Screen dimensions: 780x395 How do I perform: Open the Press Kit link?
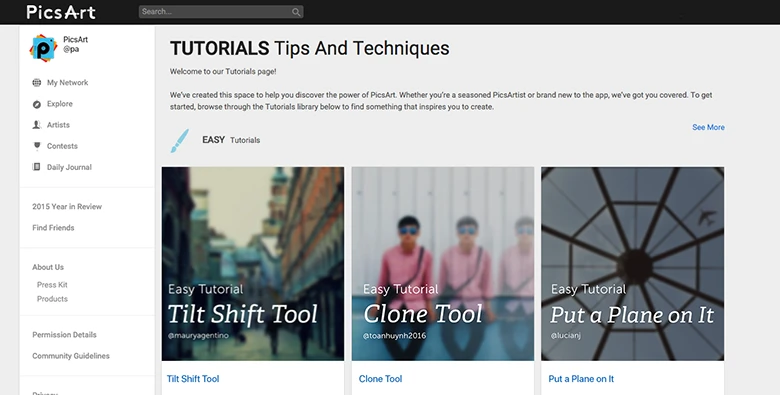[52, 285]
